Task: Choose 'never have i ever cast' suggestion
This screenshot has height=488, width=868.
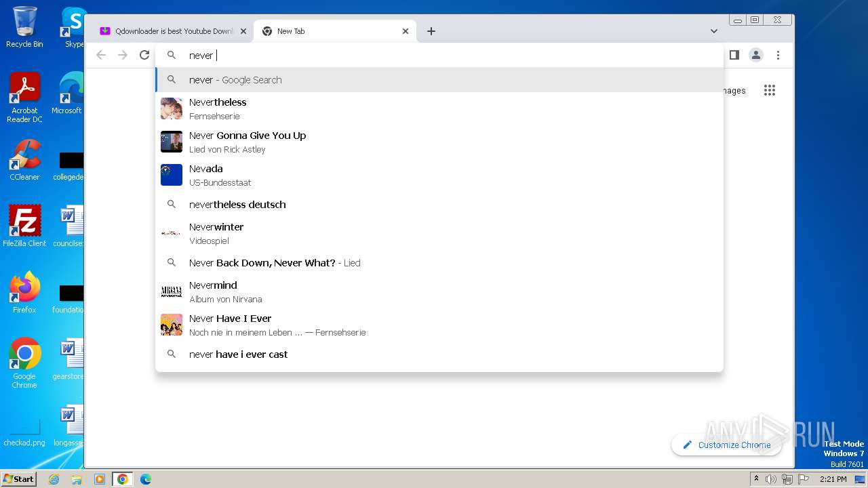Action: pyautogui.click(x=439, y=354)
